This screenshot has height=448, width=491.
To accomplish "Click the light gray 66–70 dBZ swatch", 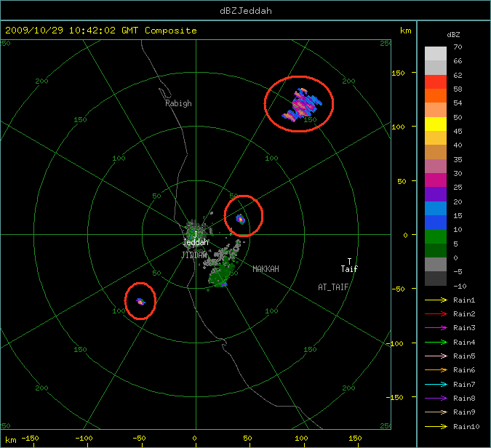I will 436,54.
